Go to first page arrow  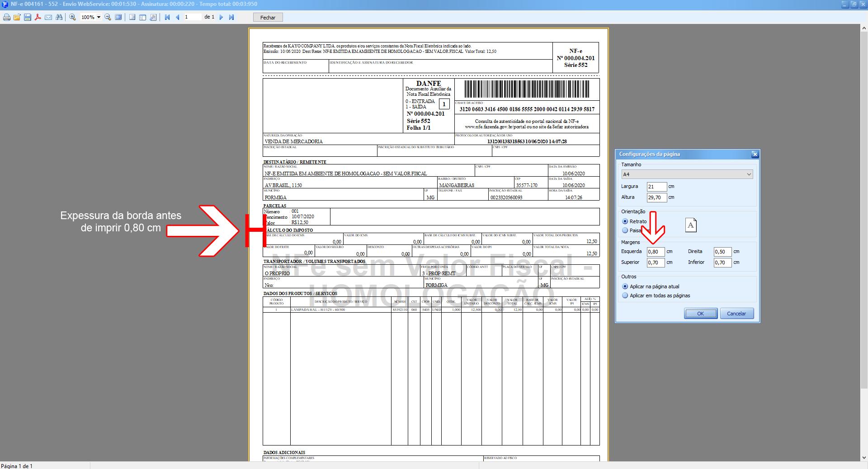point(167,17)
